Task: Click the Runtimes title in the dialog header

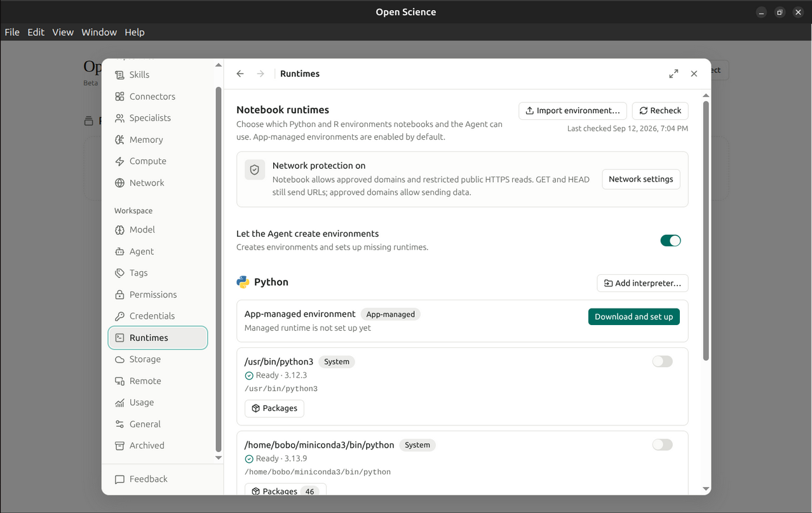Action: point(300,74)
